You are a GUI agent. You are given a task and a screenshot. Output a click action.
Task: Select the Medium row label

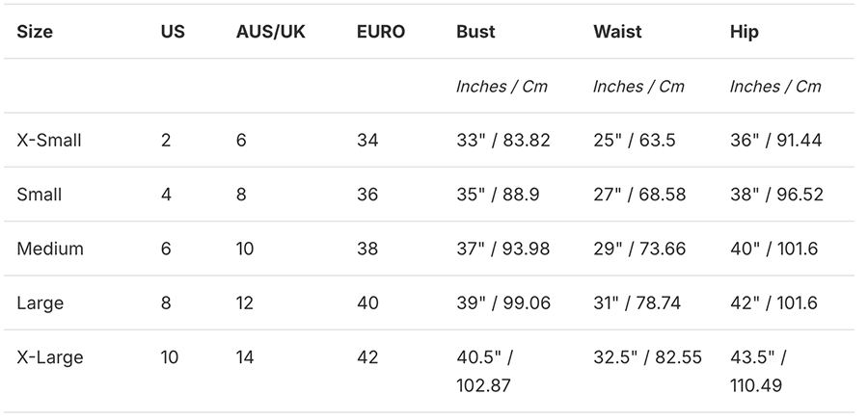click(50, 249)
